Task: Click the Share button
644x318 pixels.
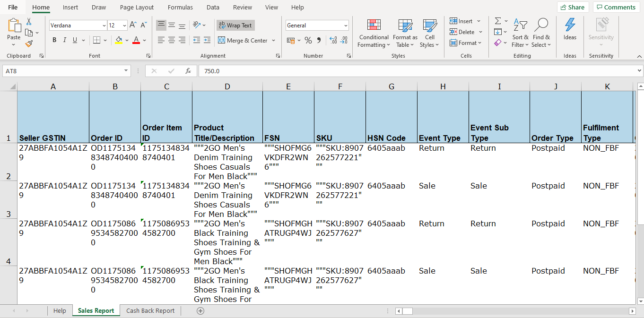Action: click(x=573, y=7)
